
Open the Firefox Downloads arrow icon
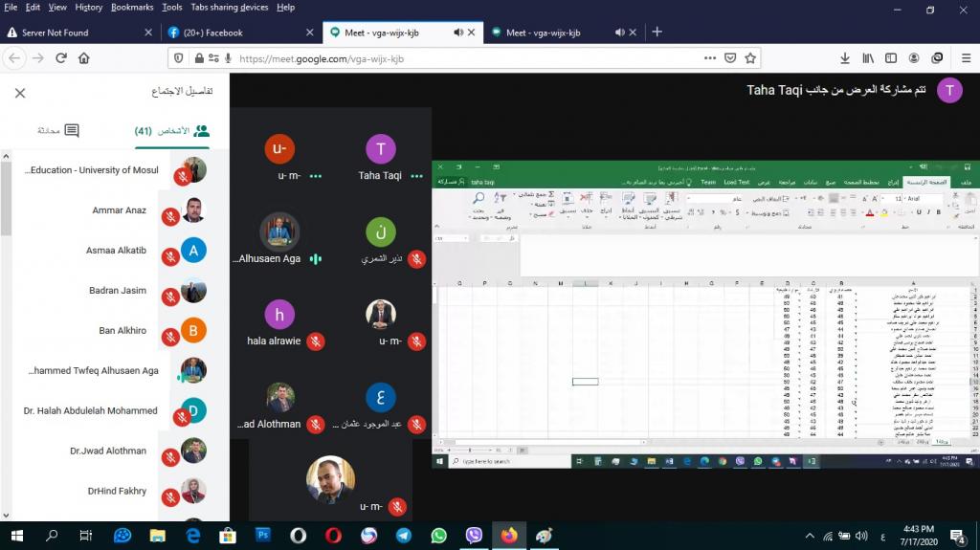pos(845,58)
